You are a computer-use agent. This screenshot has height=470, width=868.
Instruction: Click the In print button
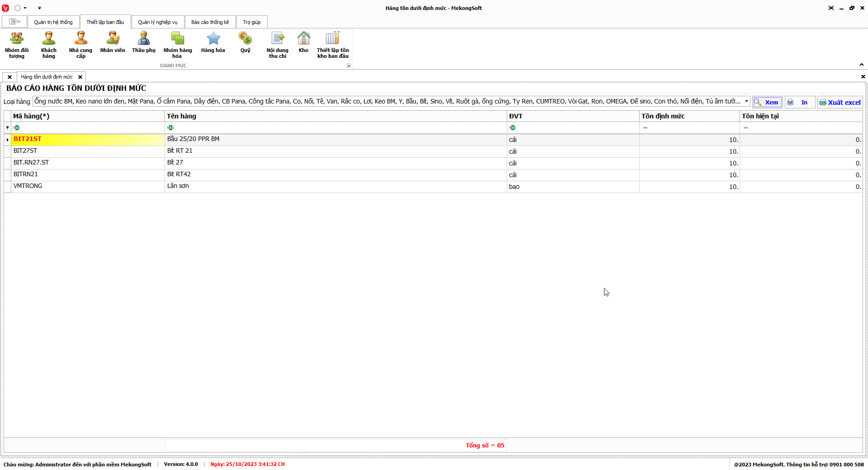tap(800, 102)
